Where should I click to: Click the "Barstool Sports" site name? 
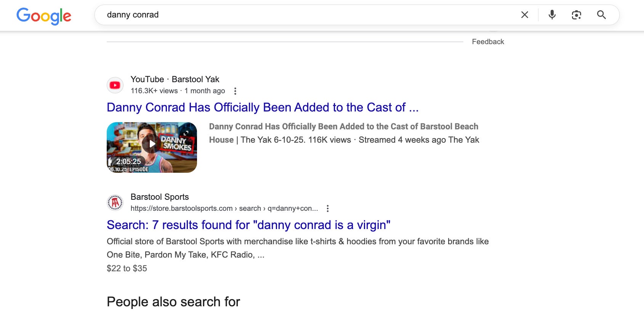pos(160,197)
